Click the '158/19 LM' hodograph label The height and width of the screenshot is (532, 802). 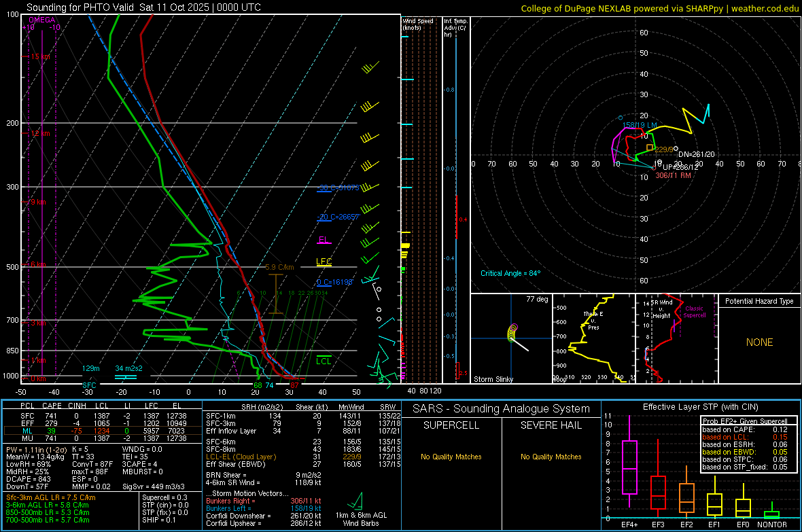coord(640,125)
